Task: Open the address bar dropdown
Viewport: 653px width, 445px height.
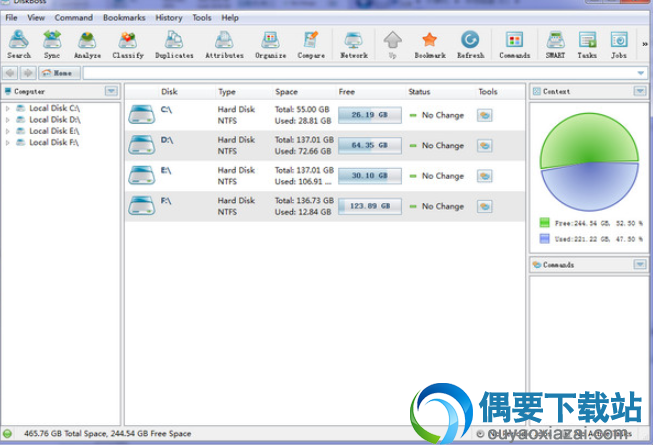Action: (x=641, y=73)
